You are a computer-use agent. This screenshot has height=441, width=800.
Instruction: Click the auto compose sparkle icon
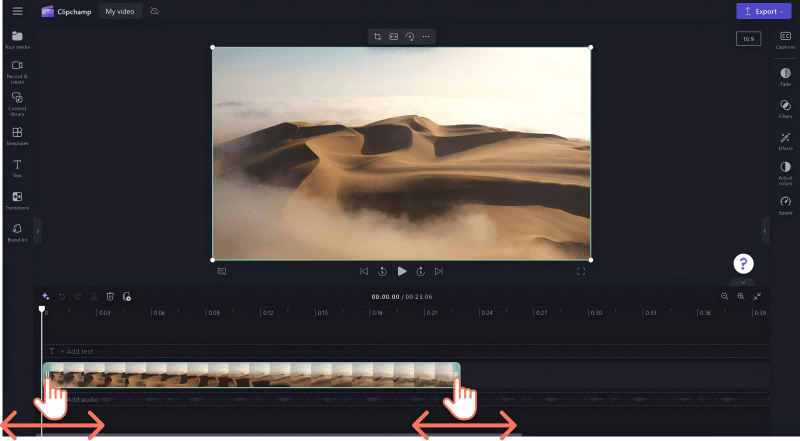point(45,297)
